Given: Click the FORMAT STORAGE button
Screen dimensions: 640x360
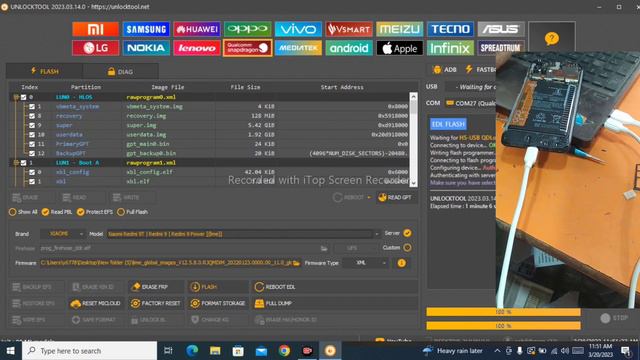Looking at the screenshot, I should 218,303.
